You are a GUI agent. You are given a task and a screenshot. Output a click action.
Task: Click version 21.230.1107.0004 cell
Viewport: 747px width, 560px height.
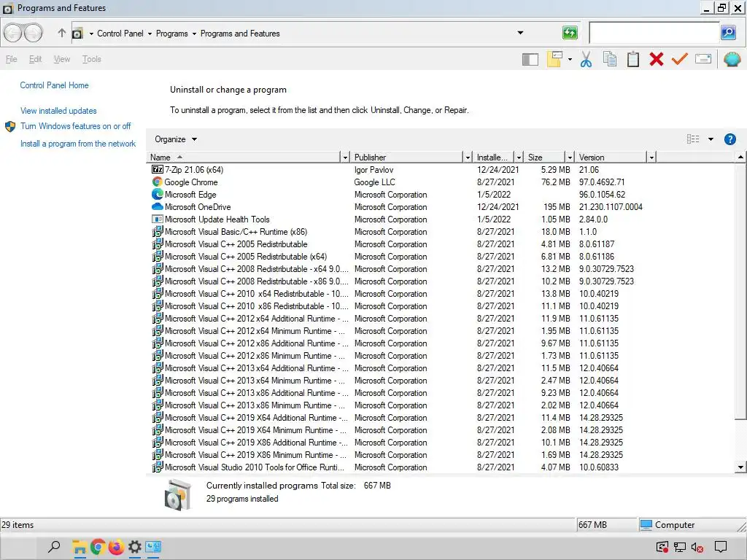coord(611,206)
